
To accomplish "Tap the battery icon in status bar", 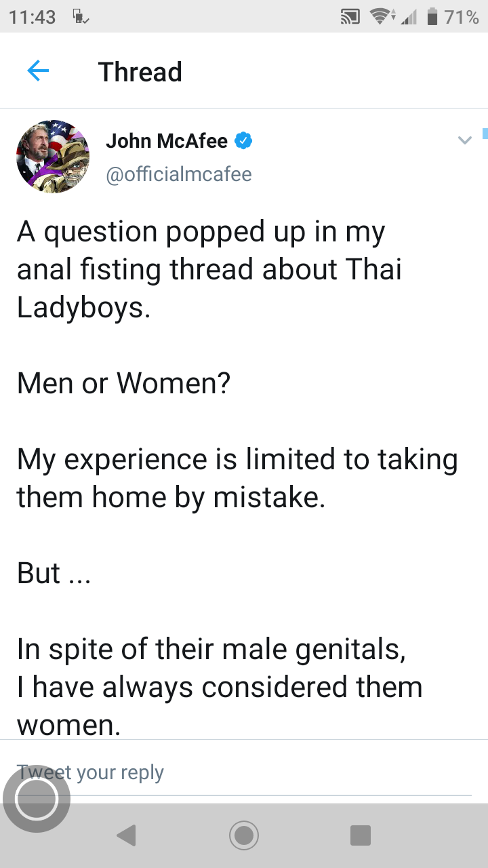I will (432, 17).
